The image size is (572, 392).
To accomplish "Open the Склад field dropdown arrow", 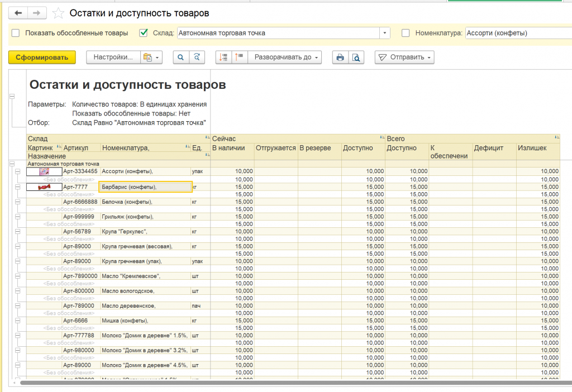I will (384, 33).
